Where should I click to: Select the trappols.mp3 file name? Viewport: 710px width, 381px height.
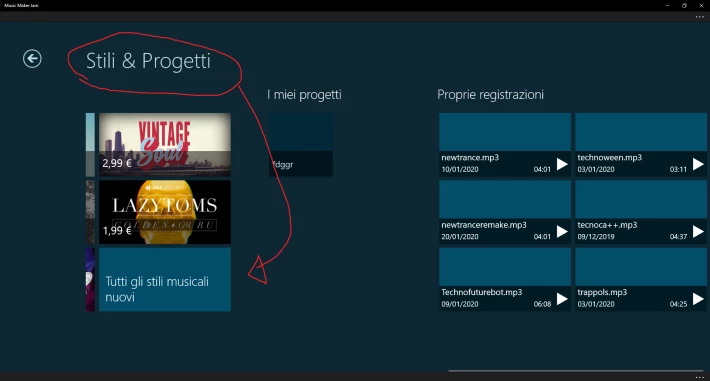(x=602, y=292)
